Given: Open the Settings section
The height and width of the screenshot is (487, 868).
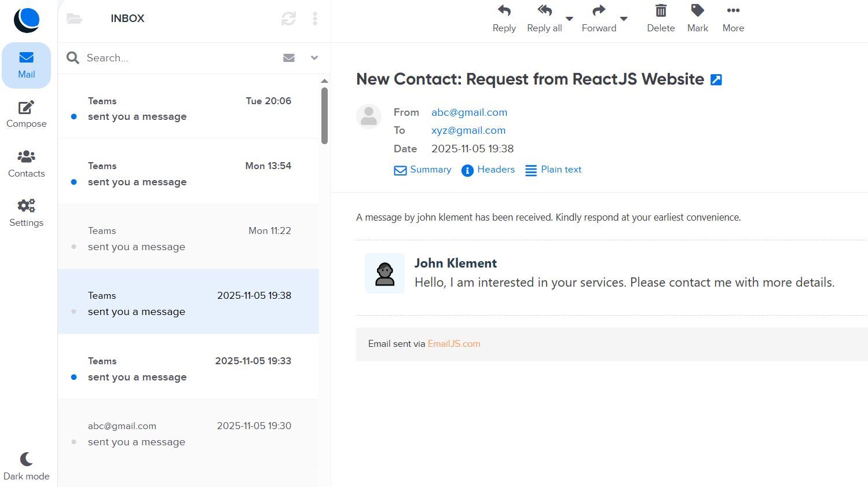Looking at the screenshot, I should point(26,213).
